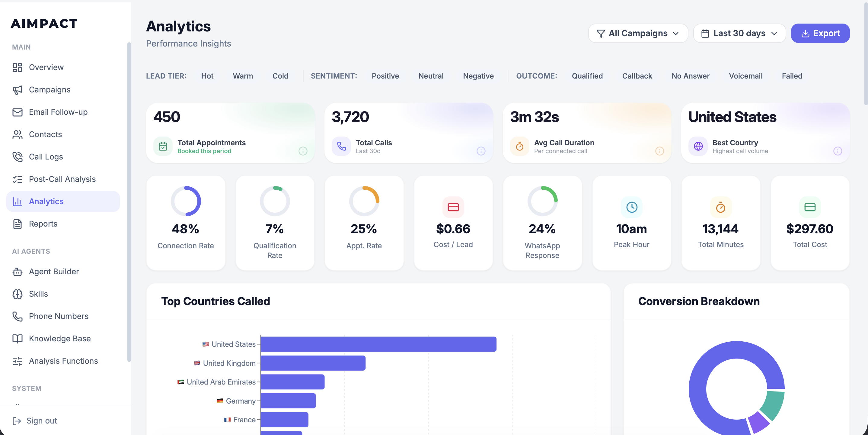Image resolution: width=868 pixels, height=435 pixels.
Task: Click the green card icon above Total Cost
Action: point(810,207)
